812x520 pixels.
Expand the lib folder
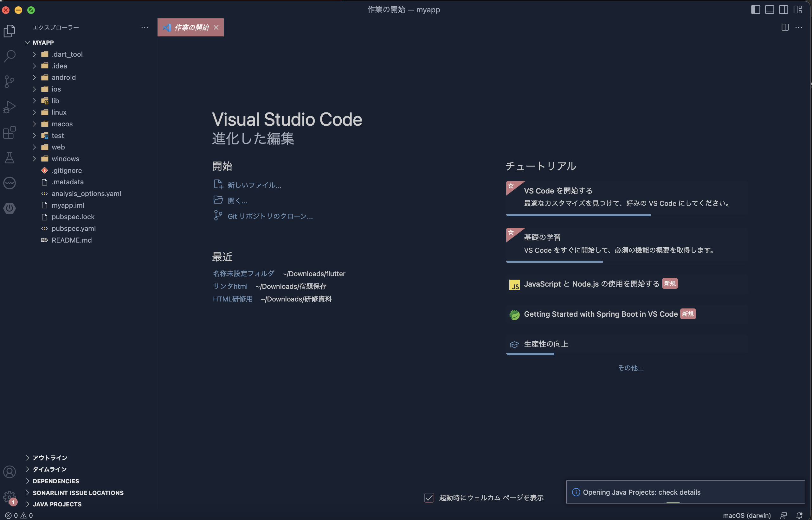tap(55, 101)
